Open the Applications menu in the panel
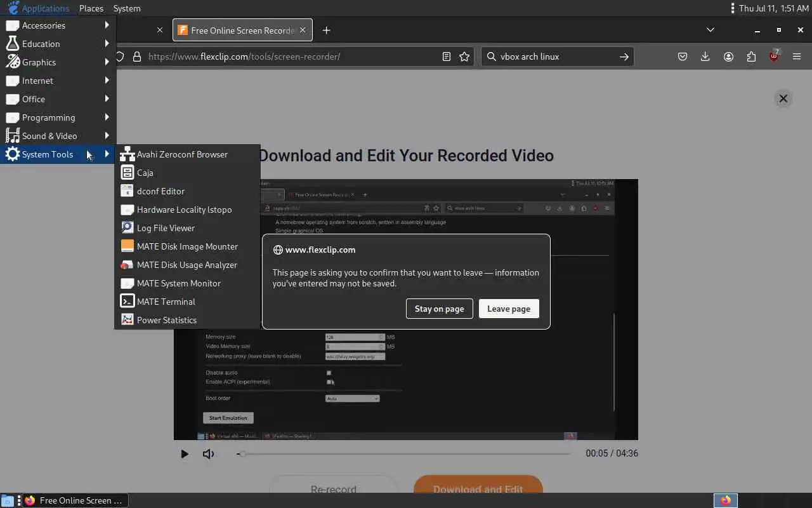This screenshot has height=508, width=812. [x=38, y=8]
